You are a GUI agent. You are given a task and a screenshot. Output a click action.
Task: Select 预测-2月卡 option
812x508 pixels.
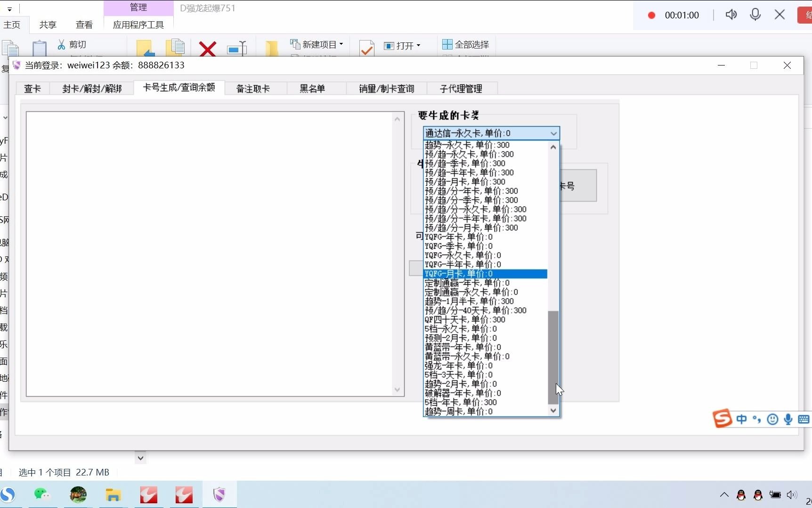[x=485, y=338]
